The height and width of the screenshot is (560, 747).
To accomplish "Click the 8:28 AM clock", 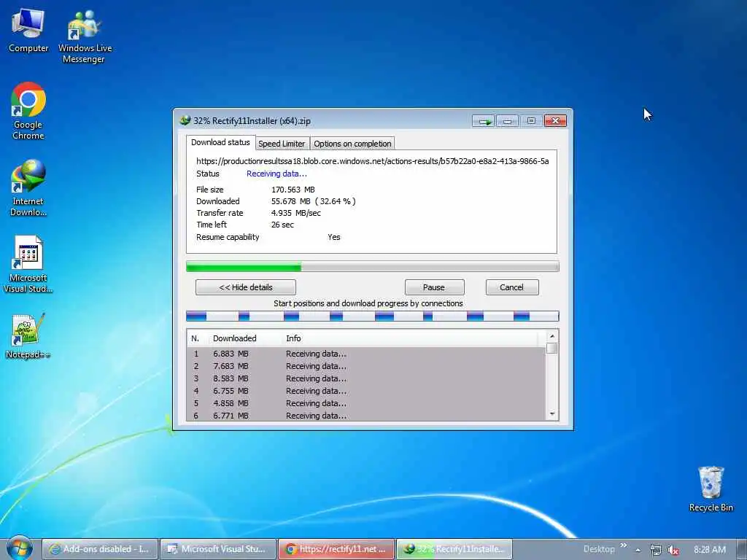I will [x=709, y=550].
